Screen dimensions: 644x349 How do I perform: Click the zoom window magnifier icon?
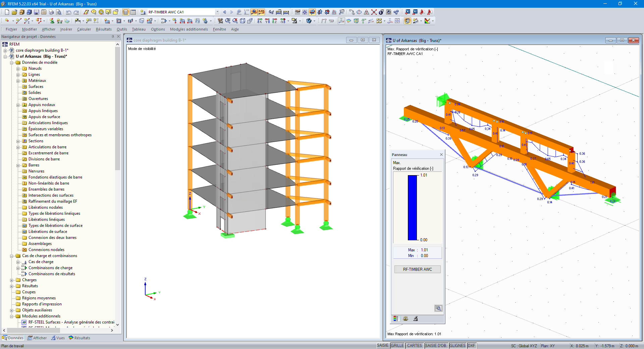(228, 21)
